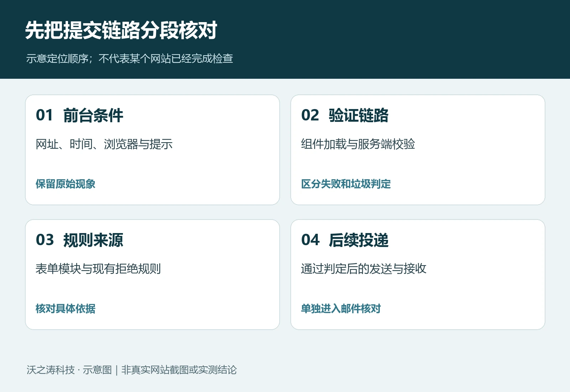570x392 pixels.
Task: Click the text 网址、时间、浏览器与提示
Action: click(x=104, y=144)
